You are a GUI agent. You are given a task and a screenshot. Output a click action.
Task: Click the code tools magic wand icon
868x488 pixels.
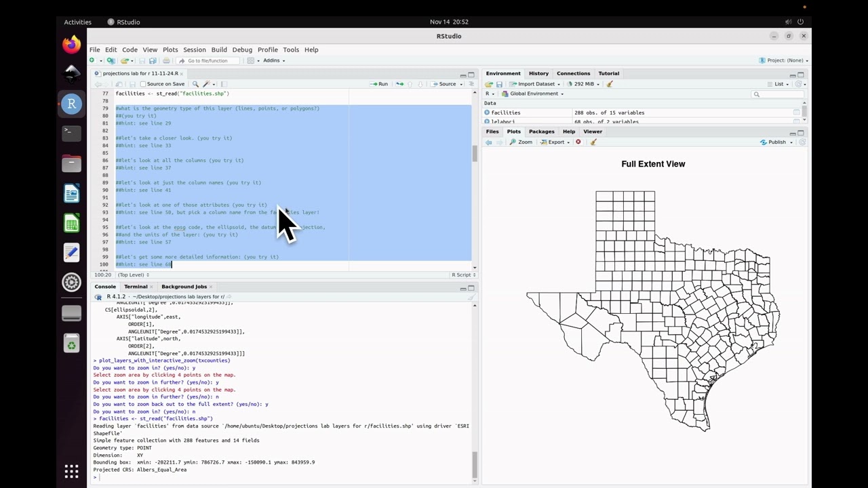tap(206, 84)
